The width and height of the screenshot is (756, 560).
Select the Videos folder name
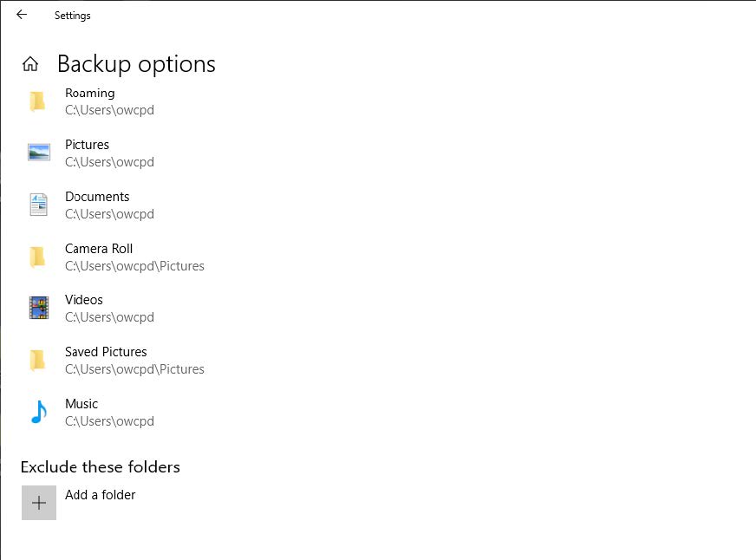84,300
